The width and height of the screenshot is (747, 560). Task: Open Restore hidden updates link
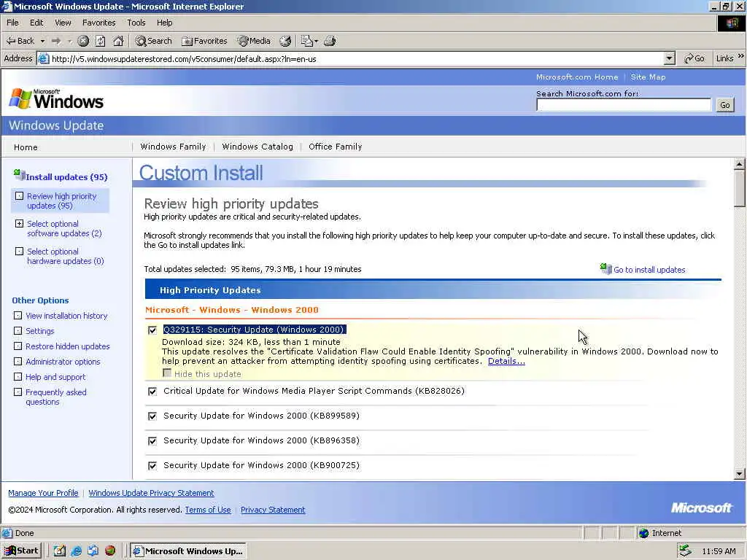tap(68, 346)
